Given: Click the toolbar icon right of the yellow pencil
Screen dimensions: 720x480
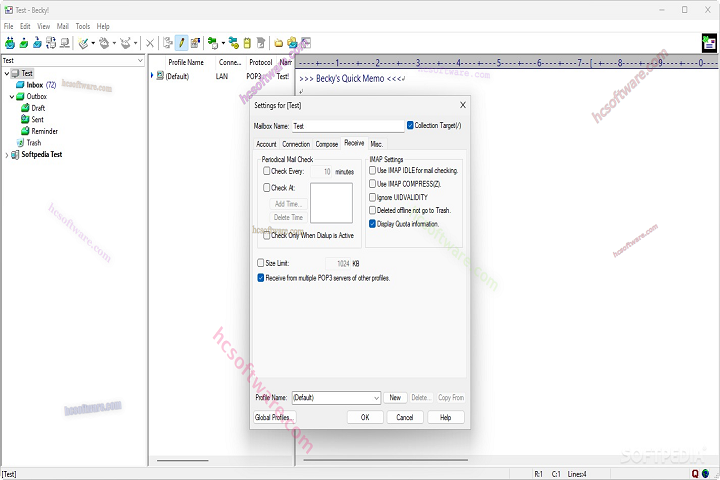Looking at the screenshot, I should tap(195, 43).
